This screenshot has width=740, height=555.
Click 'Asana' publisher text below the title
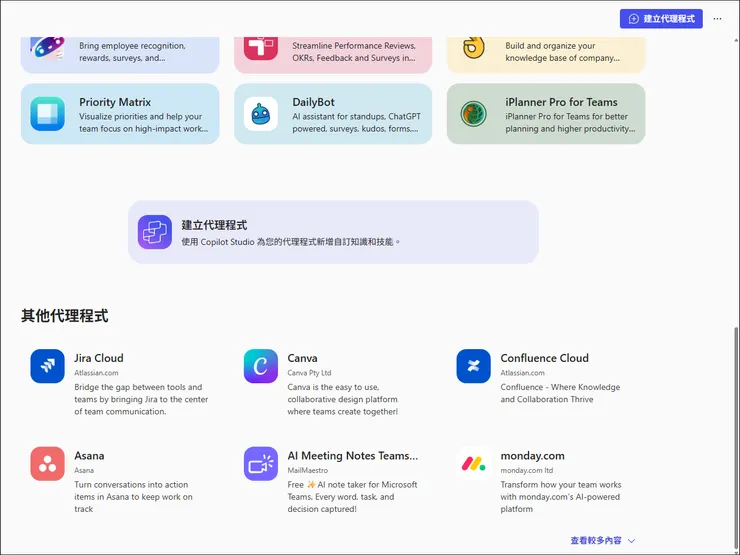[x=84, y=471]
